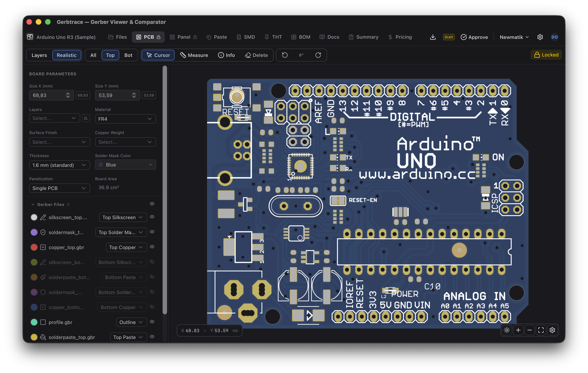Image resolution: width=588 pixels, height=373 pixels.
Task: Toggle brightness icon in viewer controls
Action: pos(507,330)
